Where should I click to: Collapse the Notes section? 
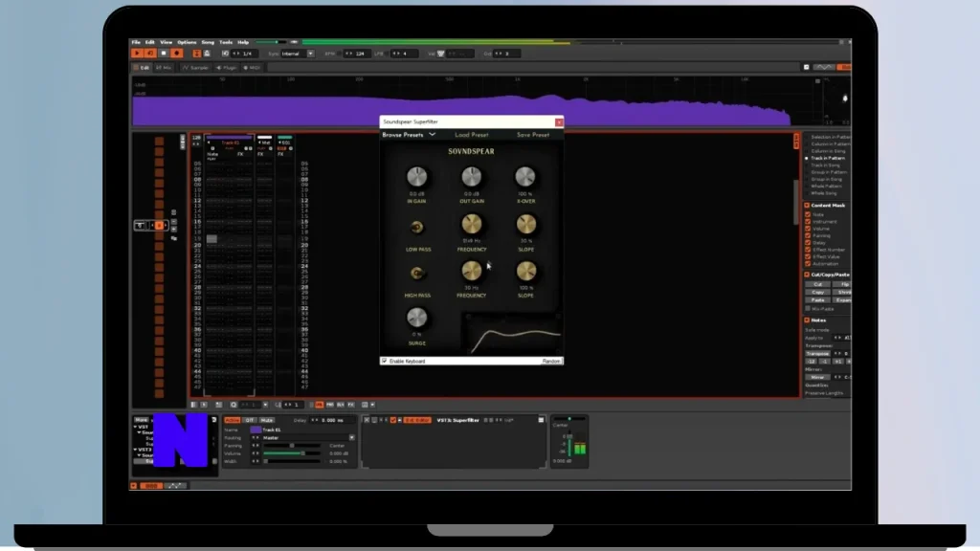tap(807, 320)
